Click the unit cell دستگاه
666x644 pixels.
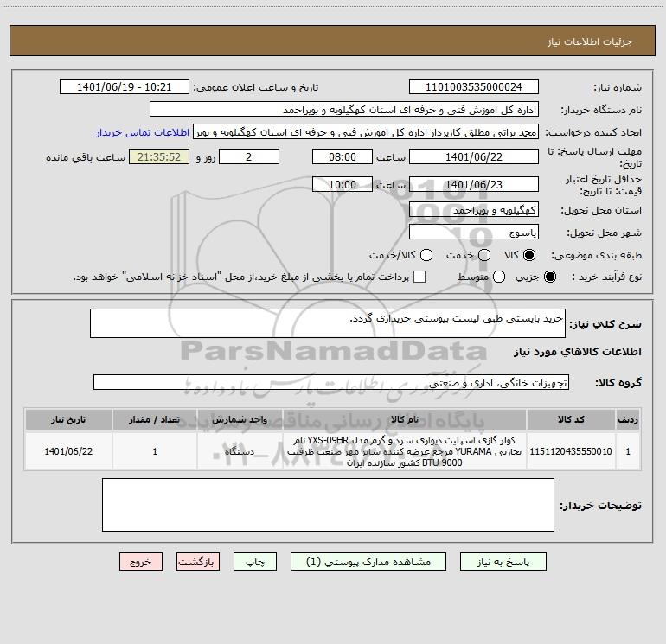[x=240, y=451]
